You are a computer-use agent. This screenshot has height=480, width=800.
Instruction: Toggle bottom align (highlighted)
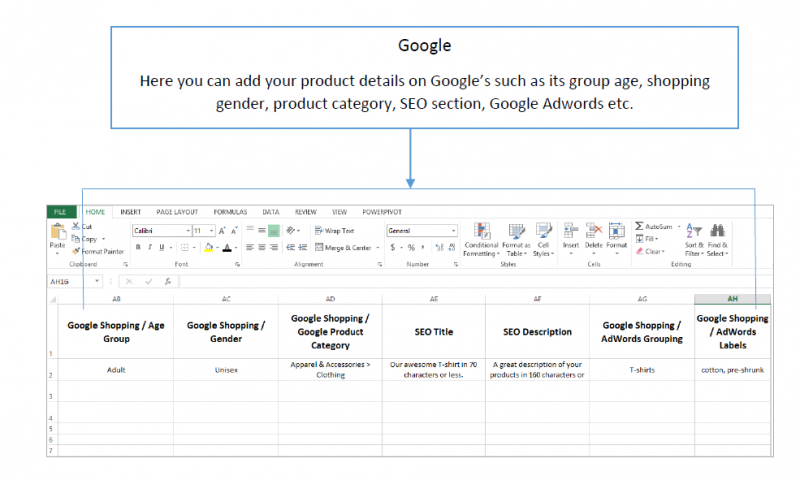274,231
